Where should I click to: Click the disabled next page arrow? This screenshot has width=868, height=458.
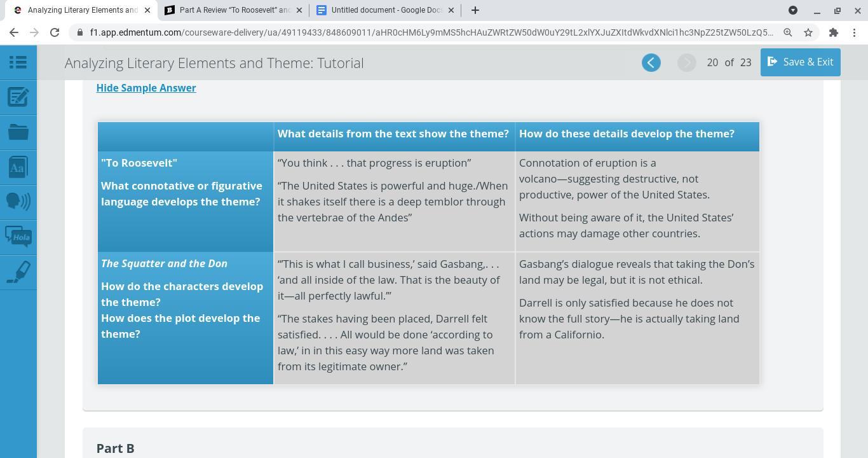tap(686, 62)
